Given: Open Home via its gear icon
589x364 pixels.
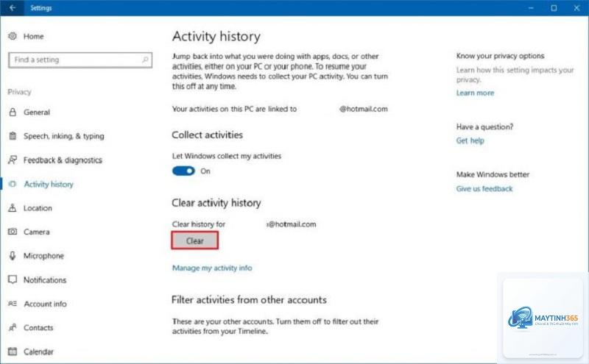Looking at the screenshot, I should 13,36.
